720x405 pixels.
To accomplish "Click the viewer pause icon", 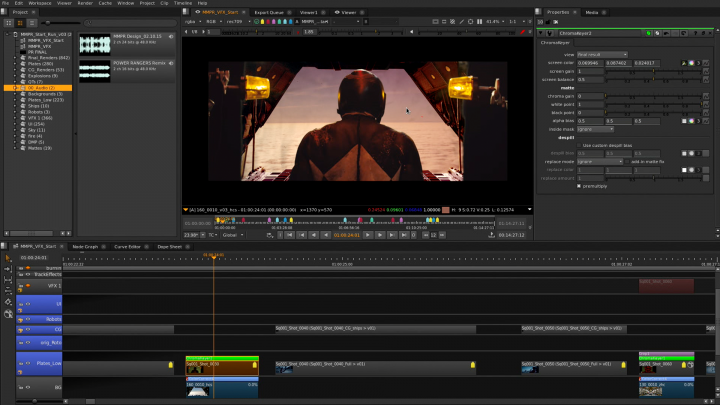I will [479, 22].
